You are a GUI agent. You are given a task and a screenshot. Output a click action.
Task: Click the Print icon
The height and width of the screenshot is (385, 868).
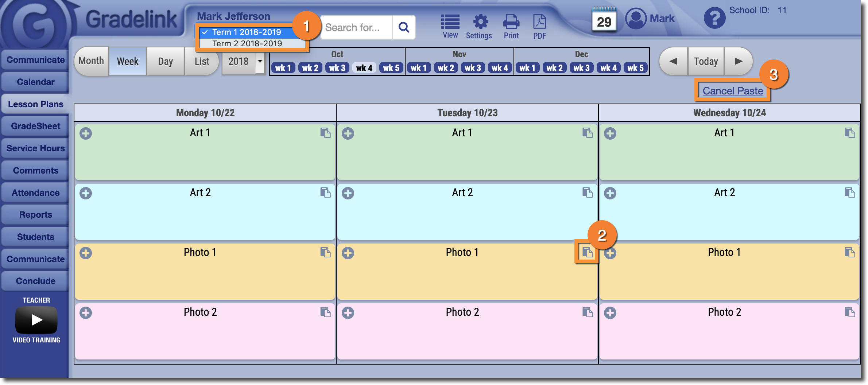[511, 23]
